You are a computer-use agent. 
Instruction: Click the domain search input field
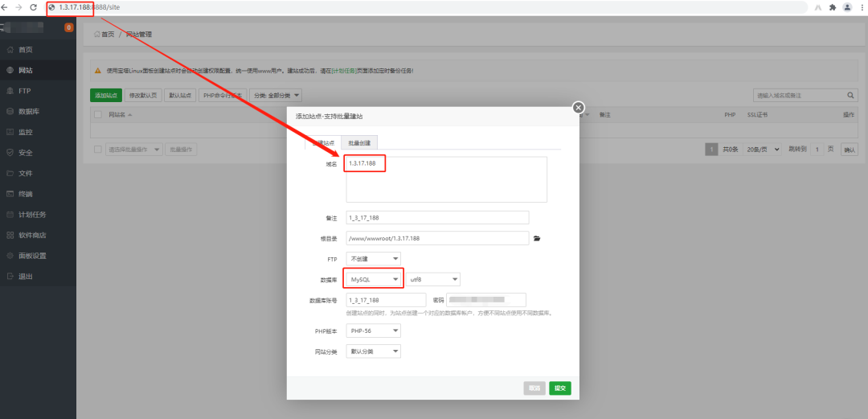click(x=800, y=96)
